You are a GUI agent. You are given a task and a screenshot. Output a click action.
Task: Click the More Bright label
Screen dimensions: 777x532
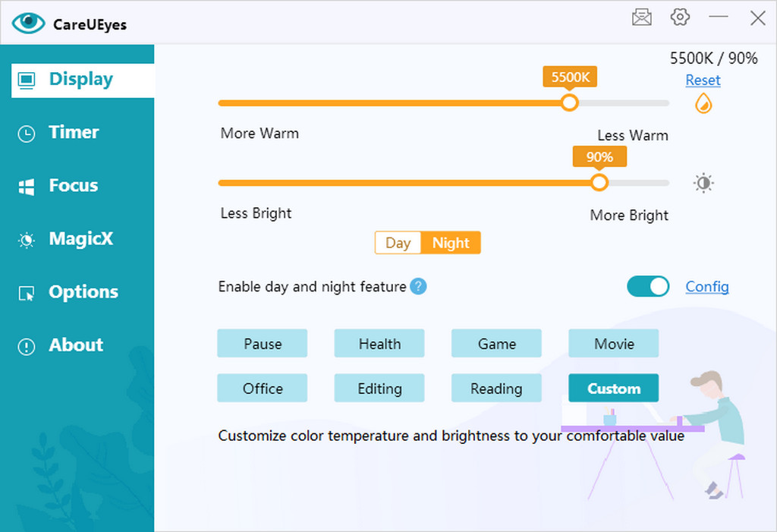(x=629, y=216)
